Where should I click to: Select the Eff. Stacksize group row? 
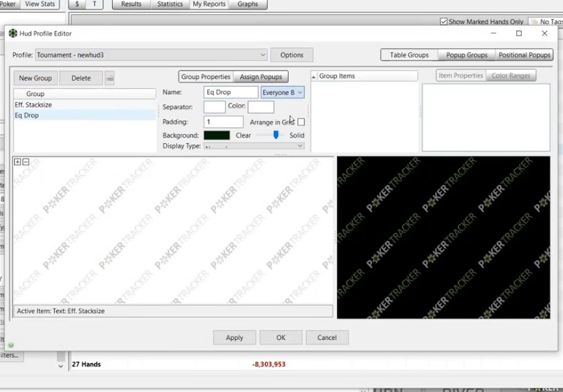[85, 105]
